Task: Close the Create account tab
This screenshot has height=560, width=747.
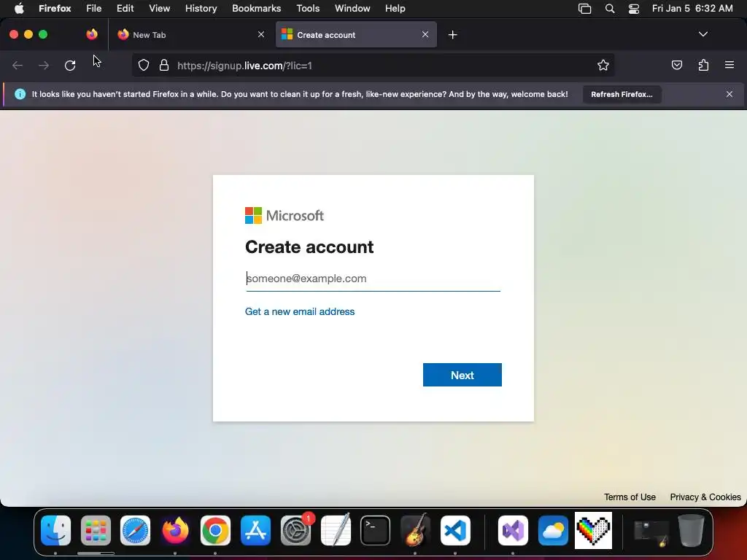Action: click(425, 34)
